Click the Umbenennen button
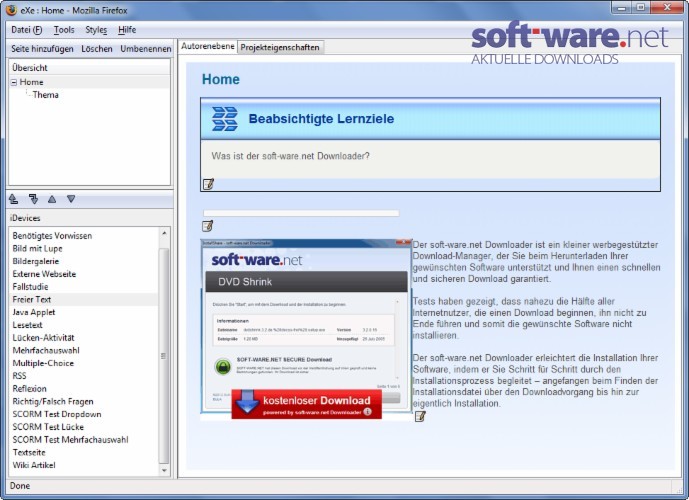The width and height of the screenshot is (689, 500). (x=146, y=49)
